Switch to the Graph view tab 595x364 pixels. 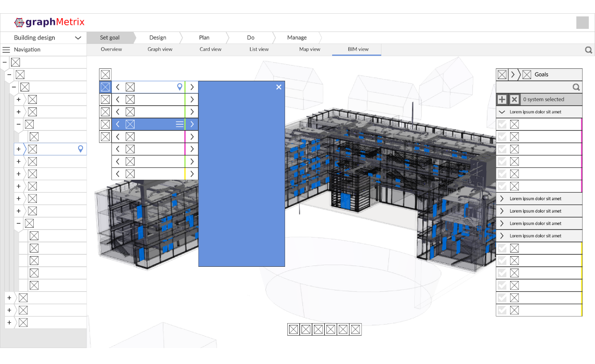coord(160,49)
